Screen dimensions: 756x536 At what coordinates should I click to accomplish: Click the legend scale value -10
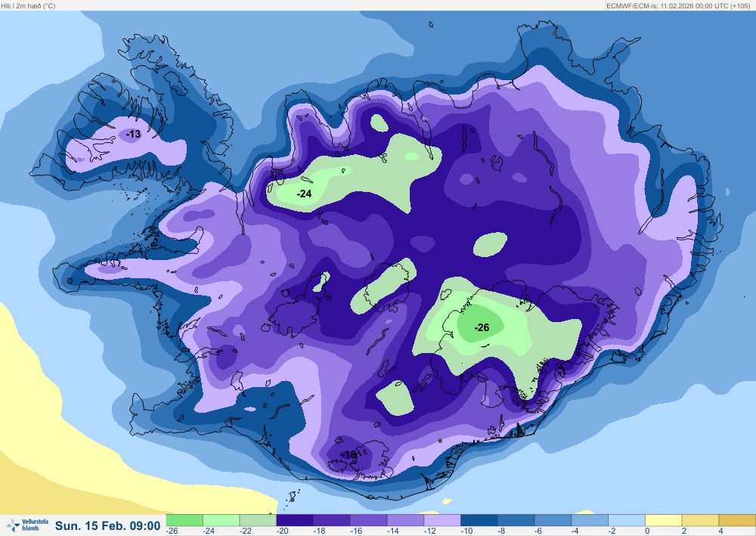click(x=466, y=531)
